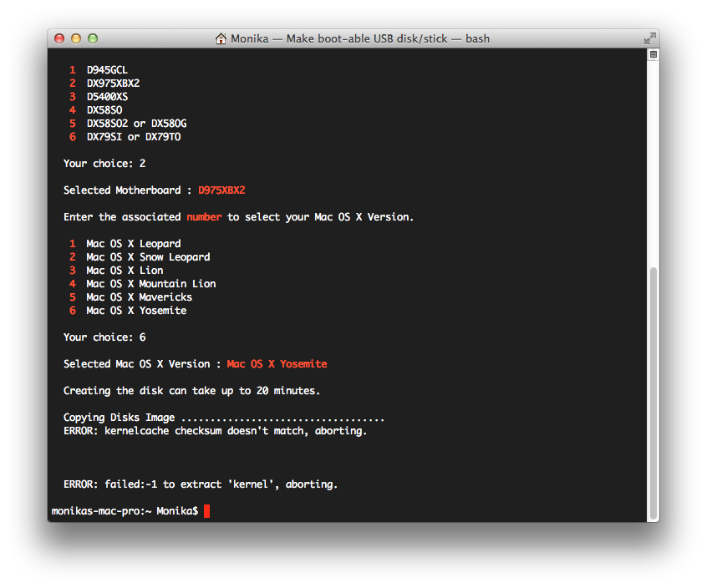Select the line 'DX58SO' option 4
The width and height of the screenshot is (707, 588).
104,110
